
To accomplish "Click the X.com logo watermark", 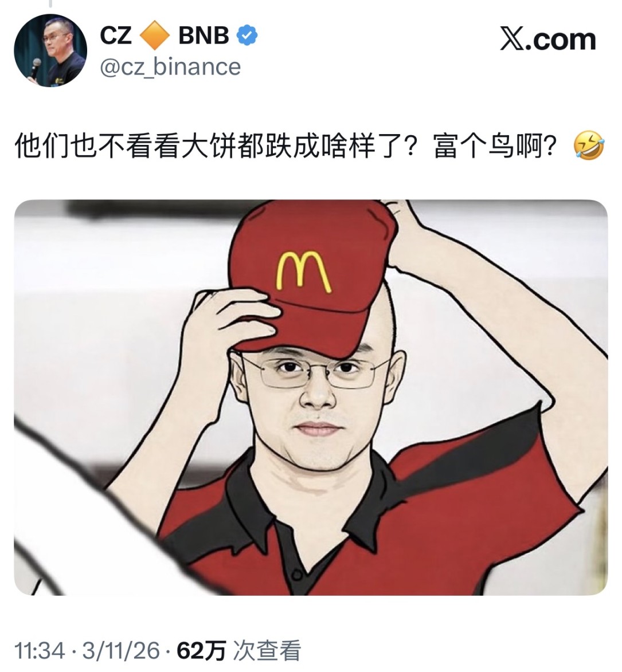I will (x=548, y=40).
